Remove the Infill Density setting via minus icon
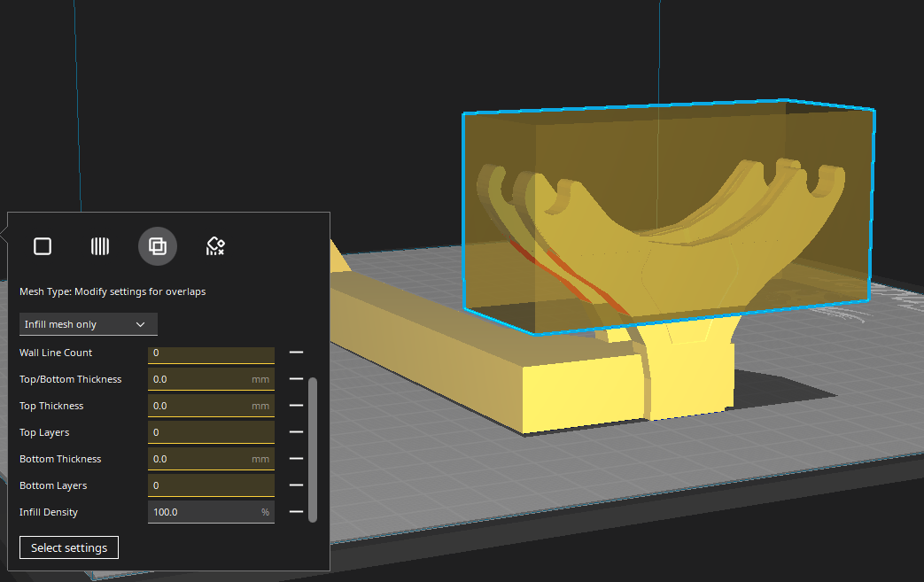This screenshot has height=582, width=924. pos(296,511)
